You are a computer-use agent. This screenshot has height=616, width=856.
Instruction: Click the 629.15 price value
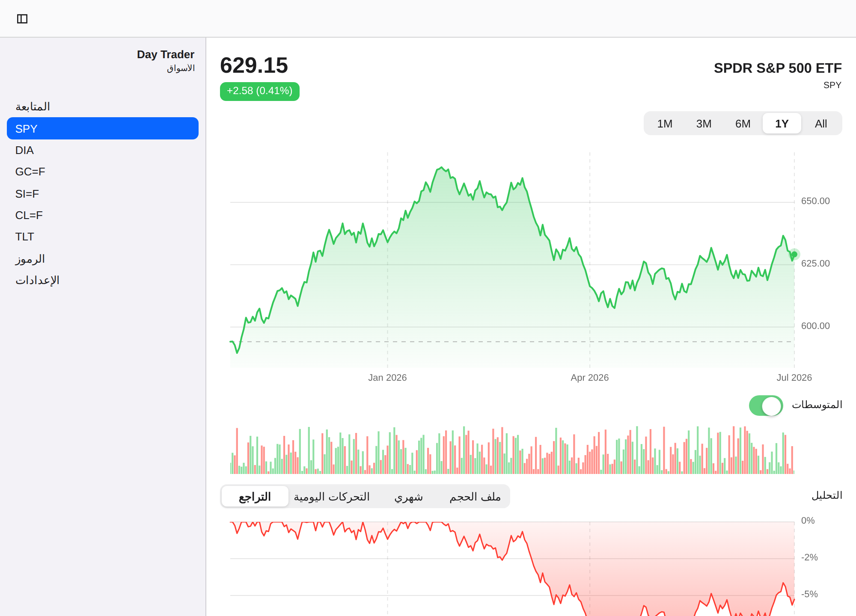point(254,65)
